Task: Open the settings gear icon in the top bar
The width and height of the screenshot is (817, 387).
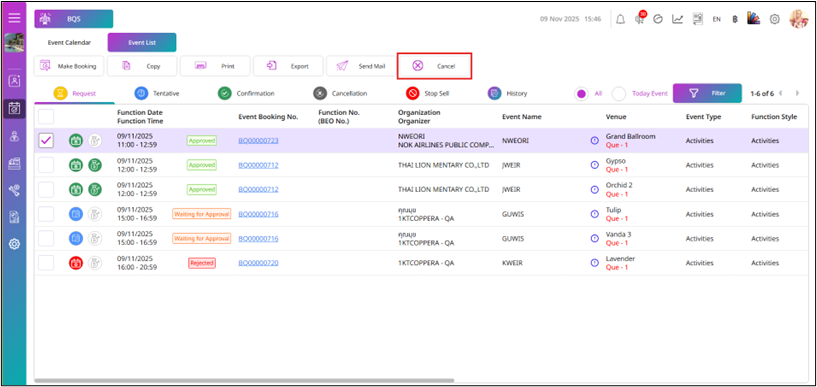Action: 774,19
